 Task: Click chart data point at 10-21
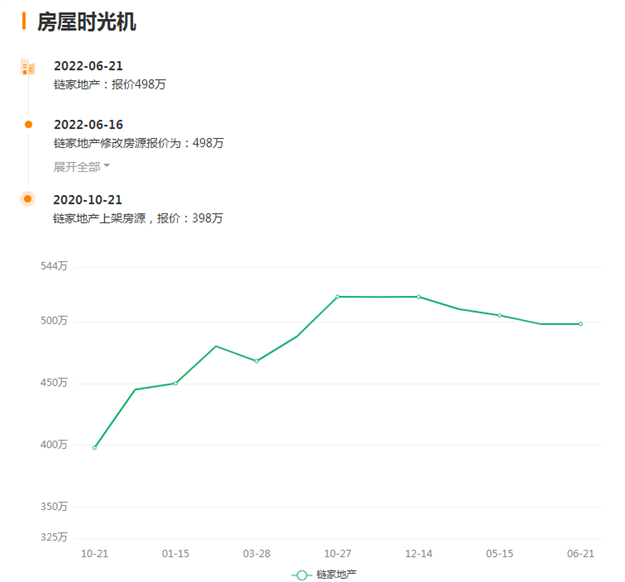tap(94, 448)
